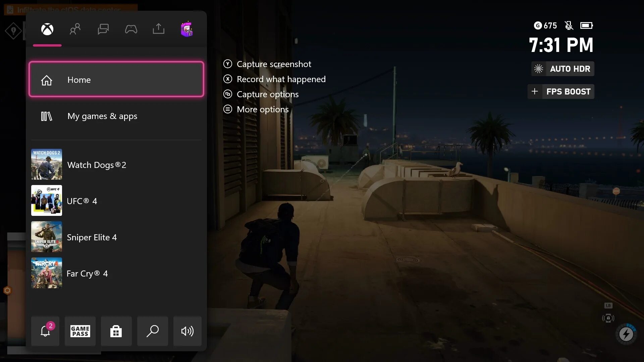Click the Xbox home button icon

[x=47, y=29]
